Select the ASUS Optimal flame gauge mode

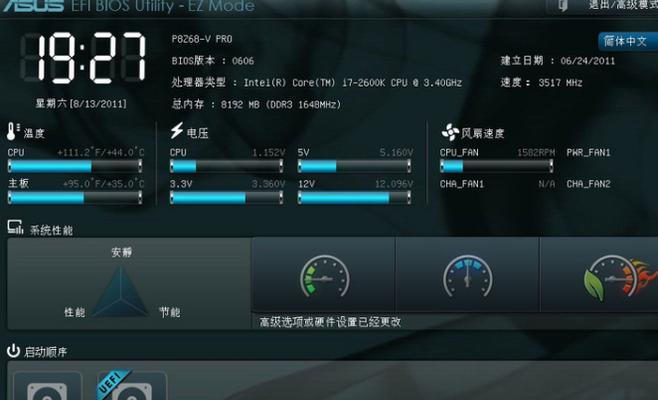coord(599,275)
